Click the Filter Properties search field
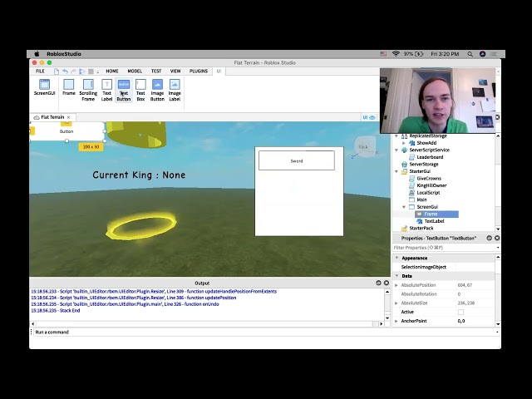 (x=444, y=248)
